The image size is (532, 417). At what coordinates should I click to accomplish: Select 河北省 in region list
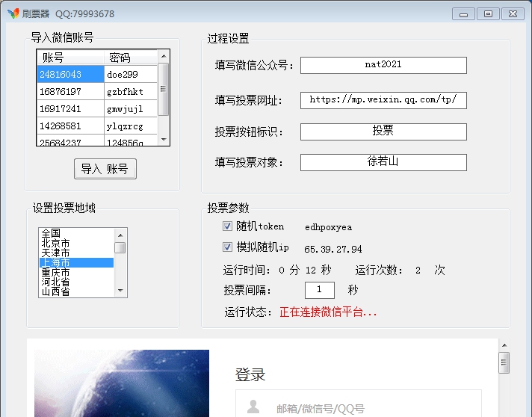pyautogui.click(x=77, y=282)
